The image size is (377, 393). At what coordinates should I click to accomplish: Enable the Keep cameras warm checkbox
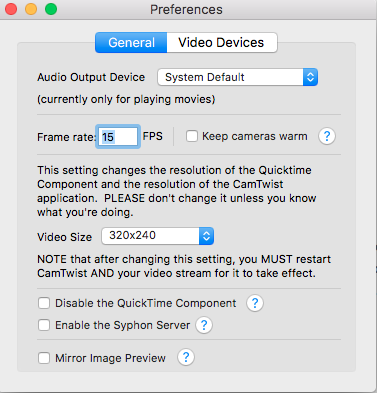coord(192,136)
